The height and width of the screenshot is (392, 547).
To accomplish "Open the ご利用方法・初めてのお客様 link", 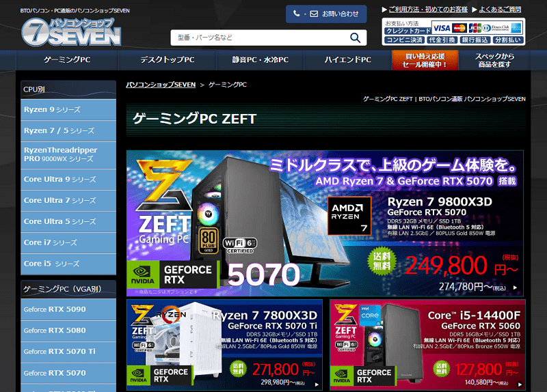I will pyautogui.click(x=428, y=10).
